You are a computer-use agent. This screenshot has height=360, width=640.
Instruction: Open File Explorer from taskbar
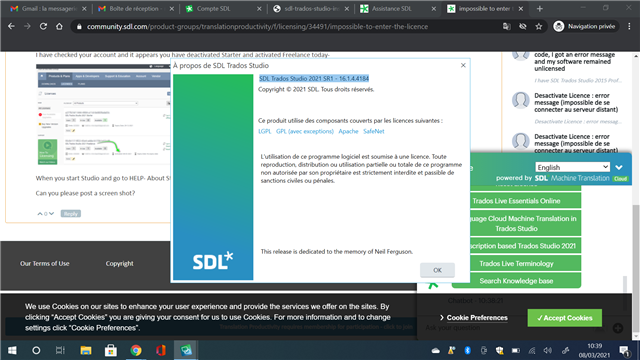pos(86,350)
